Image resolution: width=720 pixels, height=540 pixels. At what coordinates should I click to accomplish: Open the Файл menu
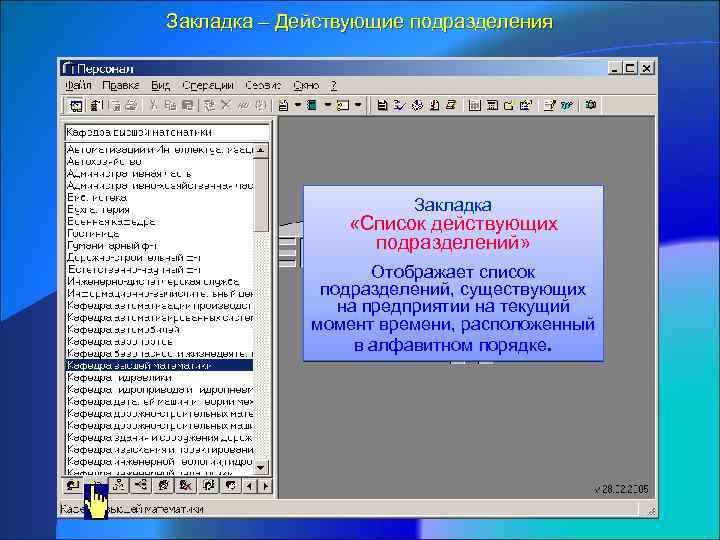tap(78, 85)
